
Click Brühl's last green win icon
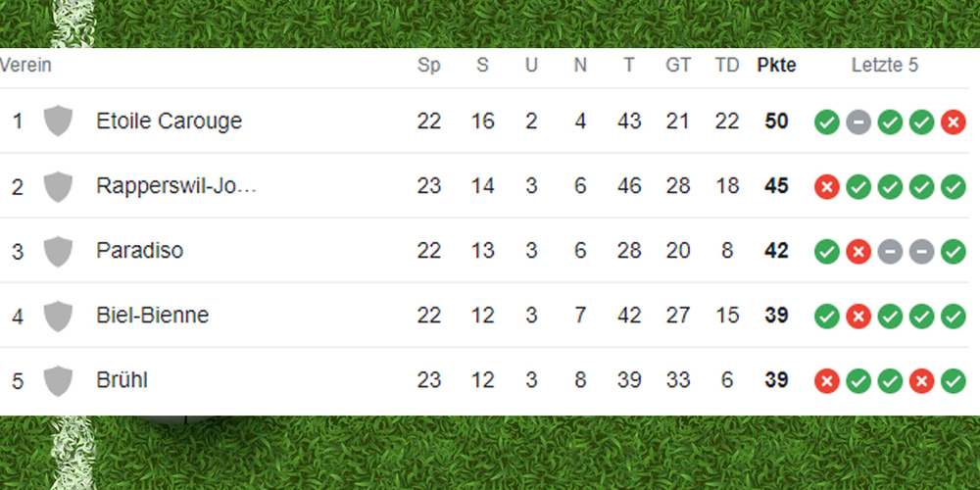click(954, 381)
